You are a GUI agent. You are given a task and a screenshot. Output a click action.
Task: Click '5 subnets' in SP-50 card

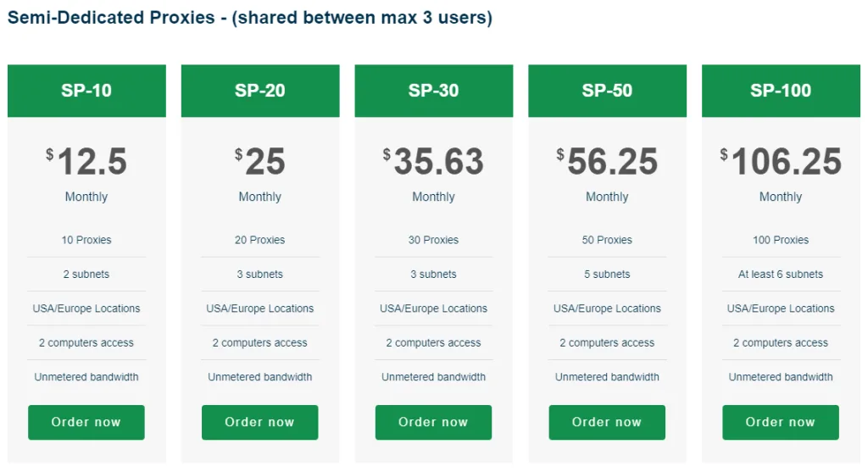point(607,275)
